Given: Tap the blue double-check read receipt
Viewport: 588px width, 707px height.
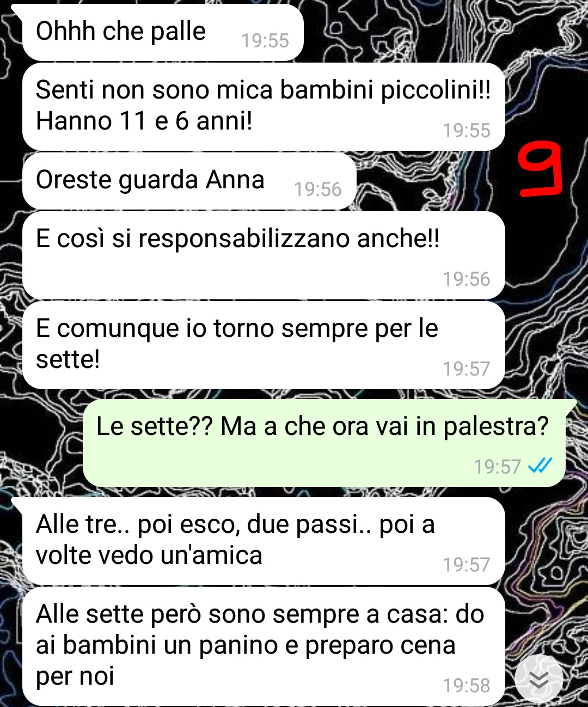Looking at the screenshot, I should coord(540,466).
